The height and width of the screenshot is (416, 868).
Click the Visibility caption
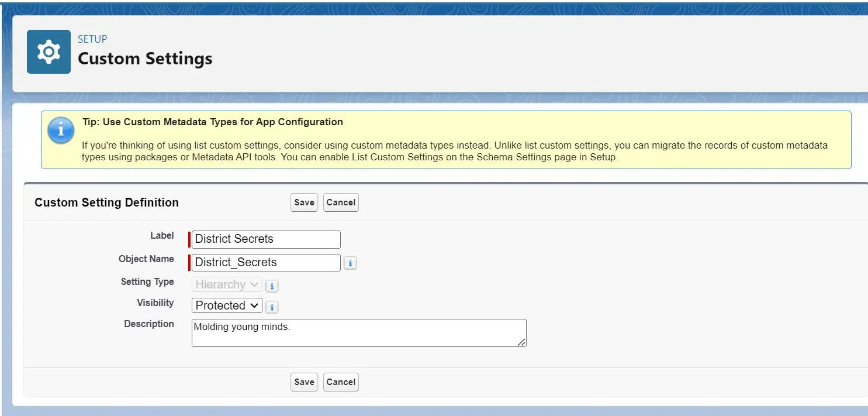[x=155, y=302]
